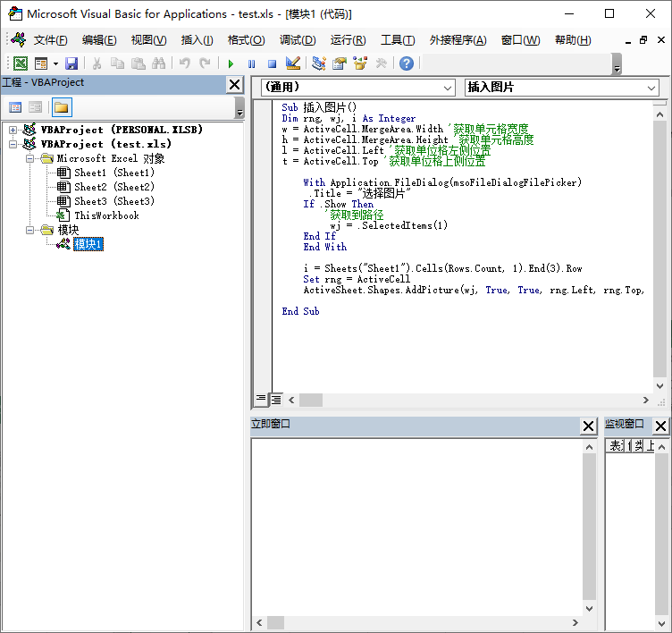Select ThisWorkbook in project tree

point(106,215)
